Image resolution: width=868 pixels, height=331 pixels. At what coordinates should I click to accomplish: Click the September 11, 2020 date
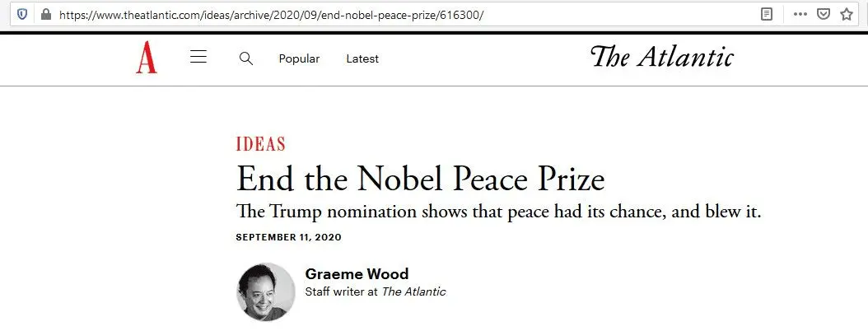tap(288, 237)
